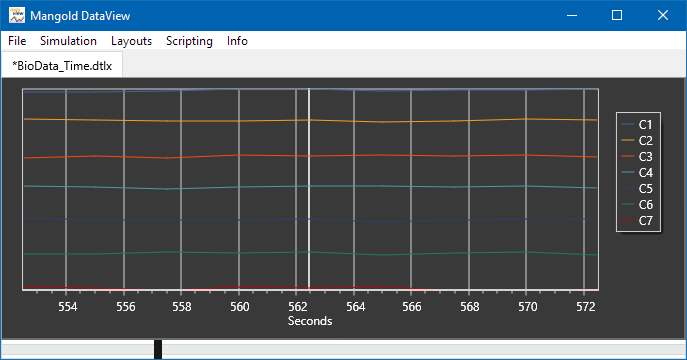Click the C6 legend entry
Image resolution: width=687 pixels, height=360 pixels.
tap(637, 205)
